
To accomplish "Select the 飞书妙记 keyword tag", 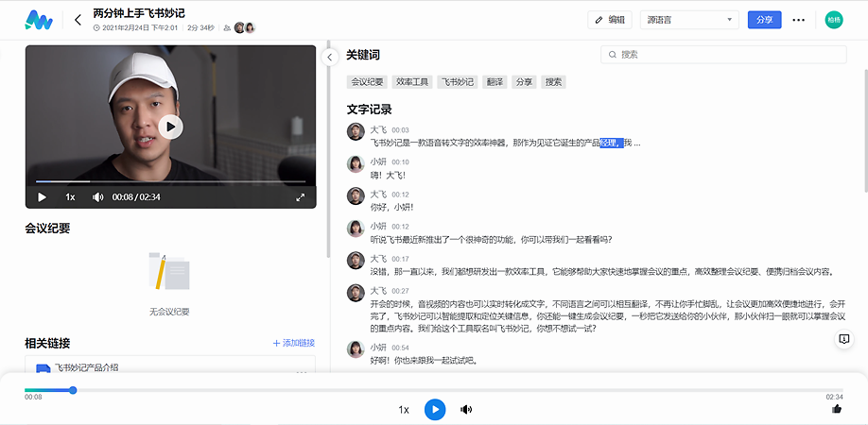I will pos(457,82).
